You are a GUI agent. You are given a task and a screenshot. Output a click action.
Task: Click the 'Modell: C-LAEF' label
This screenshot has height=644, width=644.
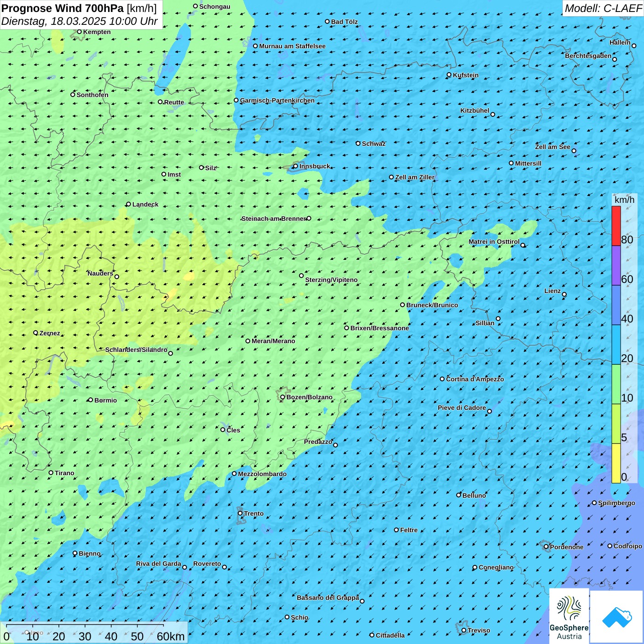[603, 8]
